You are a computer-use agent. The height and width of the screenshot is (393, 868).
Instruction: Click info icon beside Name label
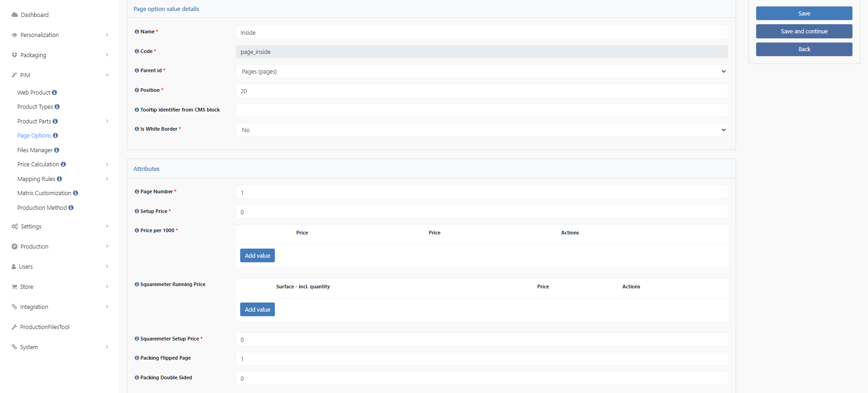tap(137, 32)
